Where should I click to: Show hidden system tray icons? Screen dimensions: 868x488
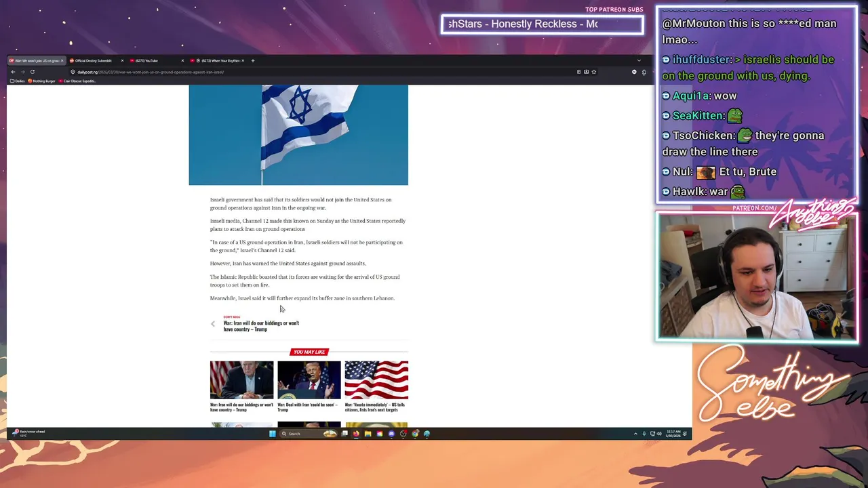click(x=635, y=434)
